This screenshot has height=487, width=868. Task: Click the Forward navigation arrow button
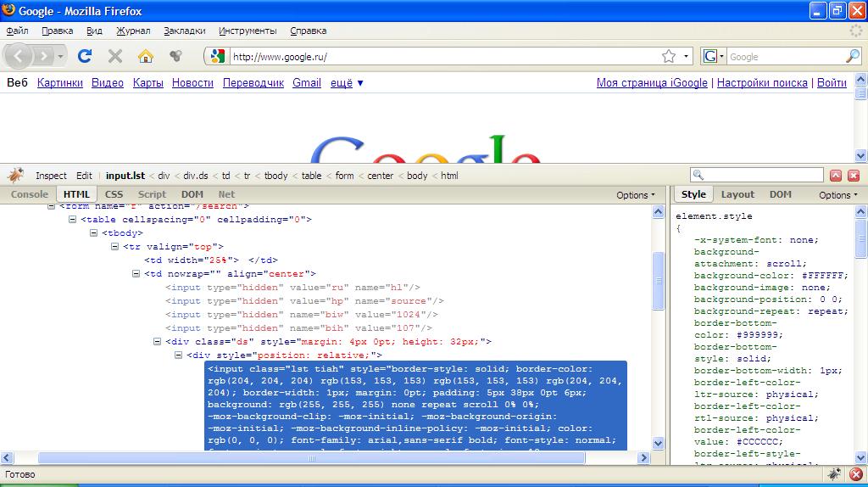(x=43, y=56)
